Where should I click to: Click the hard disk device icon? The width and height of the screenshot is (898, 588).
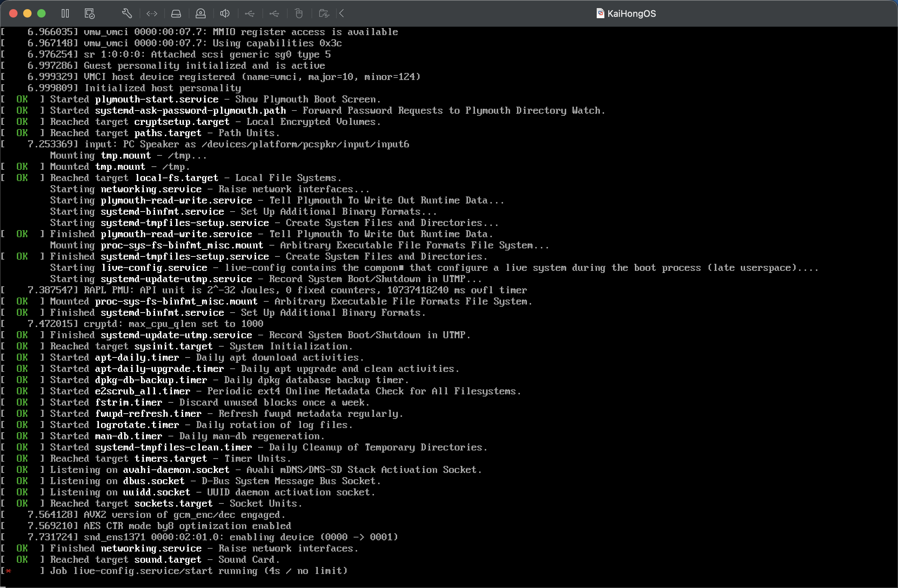[176, 14]
